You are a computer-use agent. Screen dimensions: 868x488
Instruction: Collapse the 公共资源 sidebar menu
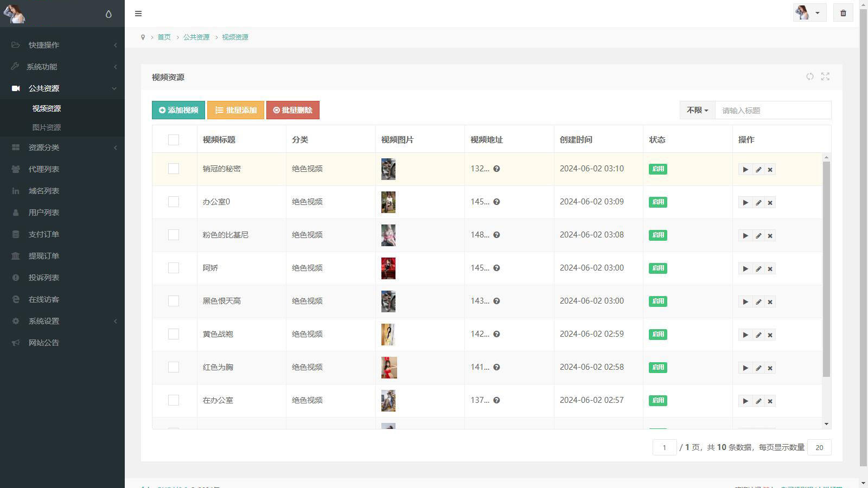click(x=62, y=88)
